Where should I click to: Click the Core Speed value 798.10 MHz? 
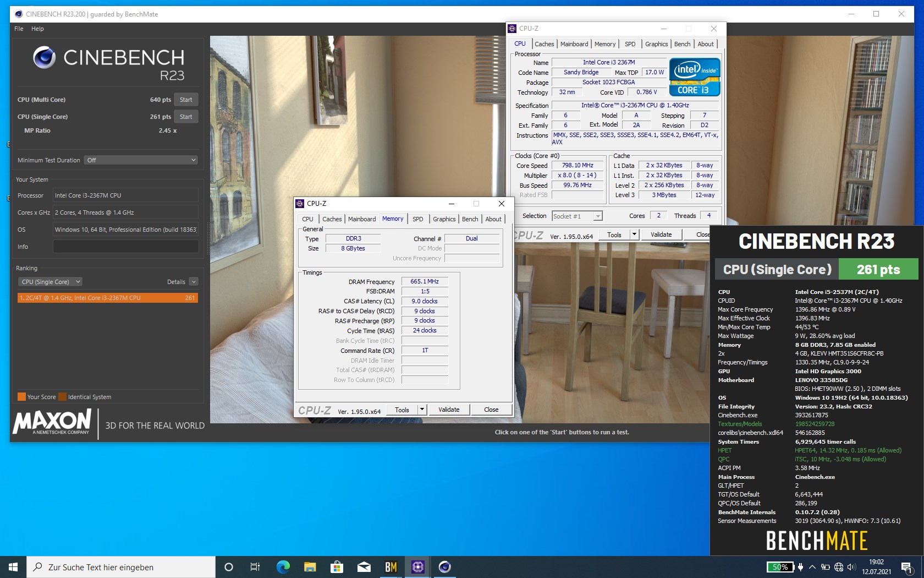(577, 165)
